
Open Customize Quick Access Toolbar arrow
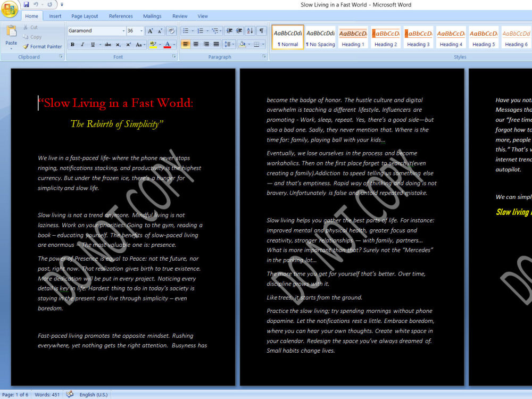click(x=62, y=5)
